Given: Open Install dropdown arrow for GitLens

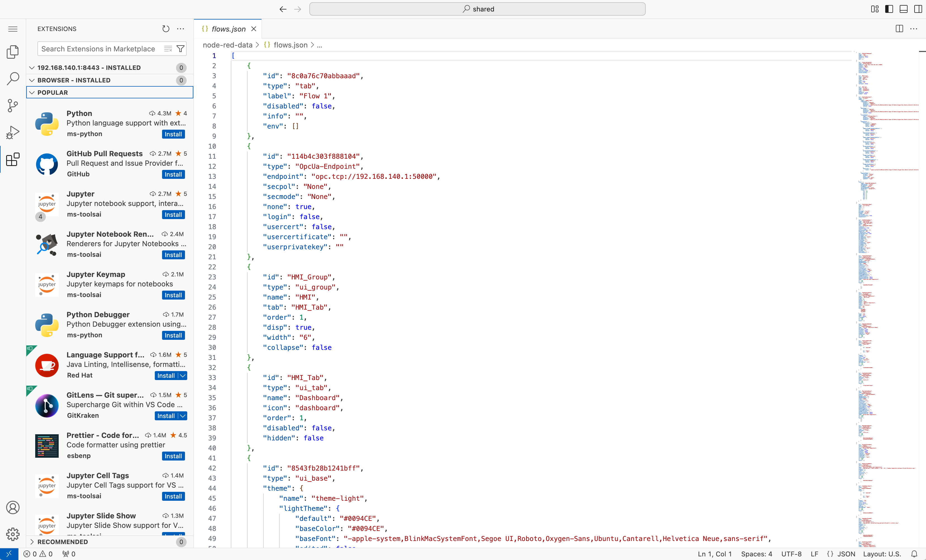Looking at the screenshot, I should (x=183, y=416).
